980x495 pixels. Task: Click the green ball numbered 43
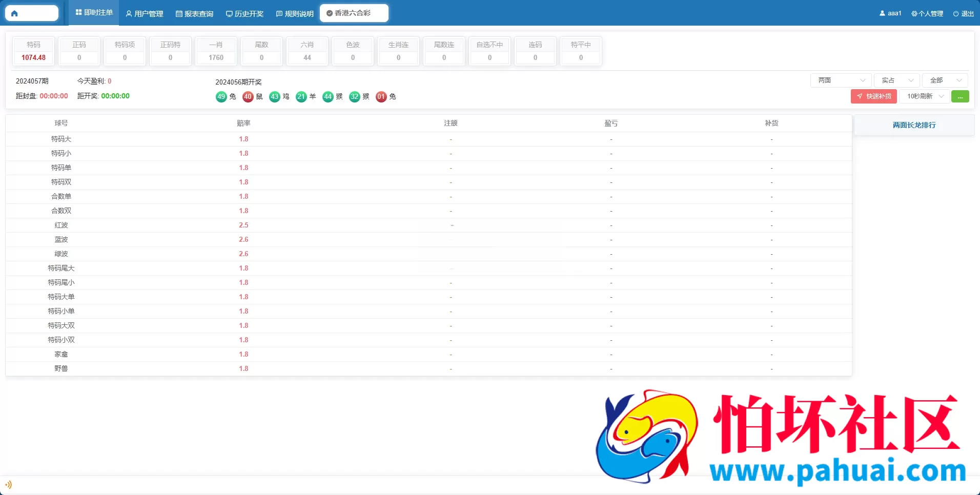[x=275, y=97]
